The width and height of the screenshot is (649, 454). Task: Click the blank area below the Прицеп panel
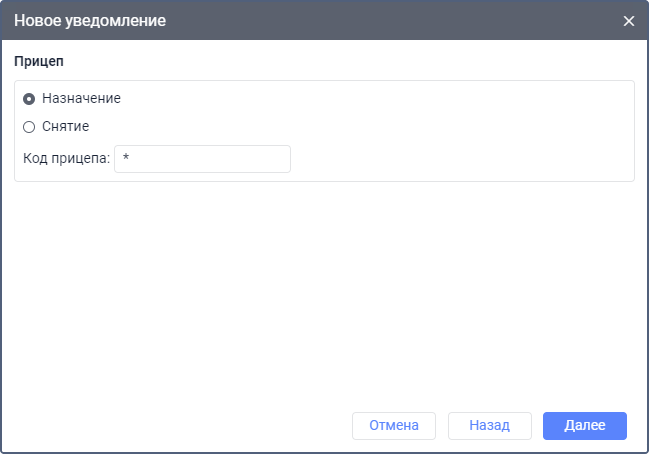click(324, 290)
